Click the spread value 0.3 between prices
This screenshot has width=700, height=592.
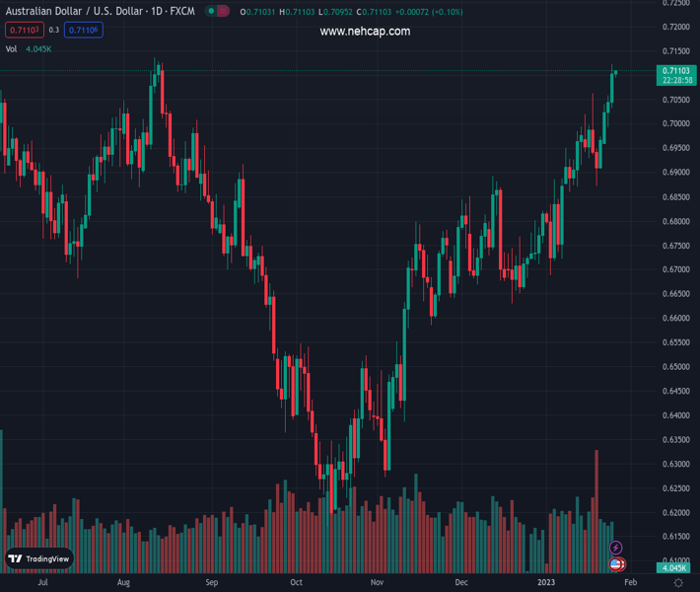point(53,31)
